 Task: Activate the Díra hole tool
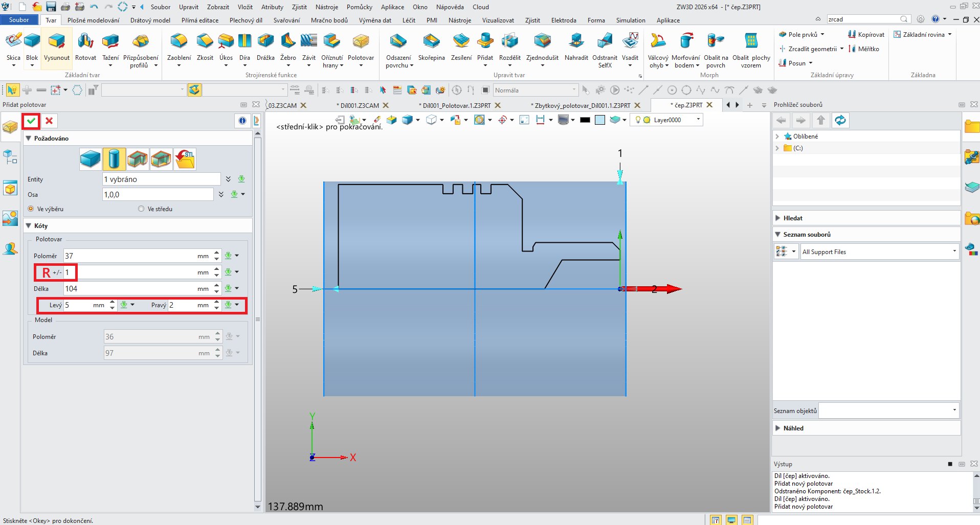click(244, 48)
